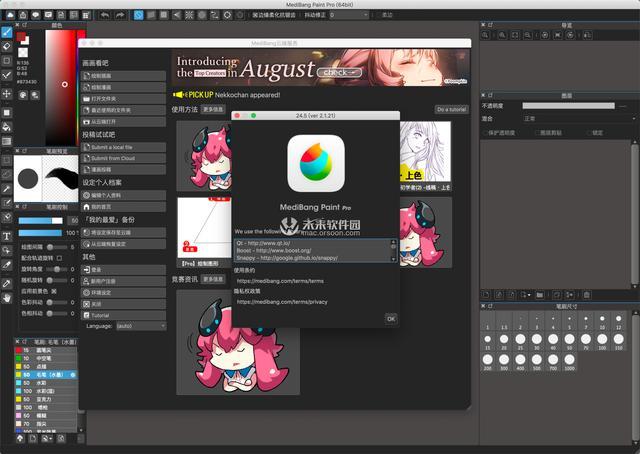Click the red-to-black color picker square
This screenshot has width=640, height=454.
(x=61, y=88)
